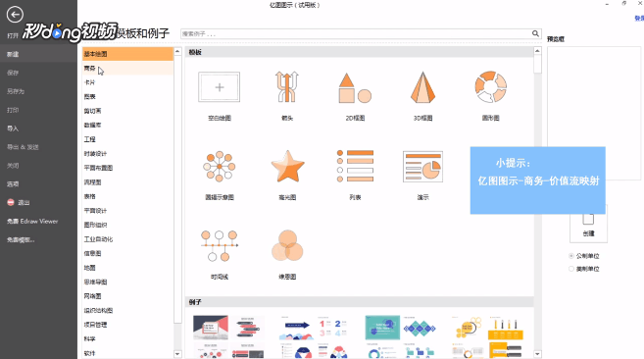Open the 打开 menu item
Image resolution: width=644 pixels, height=359 pixels.
point(13,35)
